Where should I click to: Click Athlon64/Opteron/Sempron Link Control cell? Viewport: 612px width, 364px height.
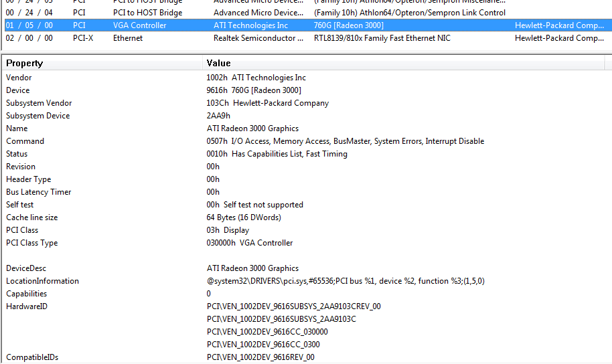pyautogui.click(x=410, y=13)
